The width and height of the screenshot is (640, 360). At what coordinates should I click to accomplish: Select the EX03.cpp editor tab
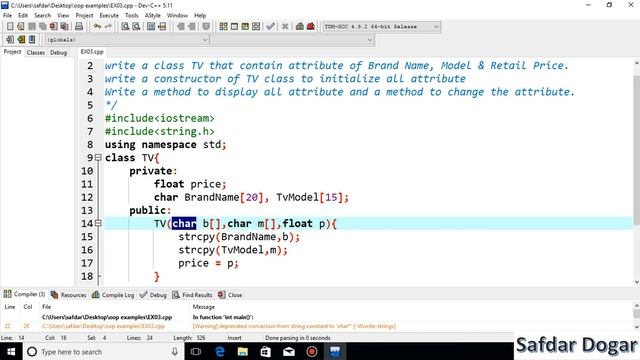(92, 52)
